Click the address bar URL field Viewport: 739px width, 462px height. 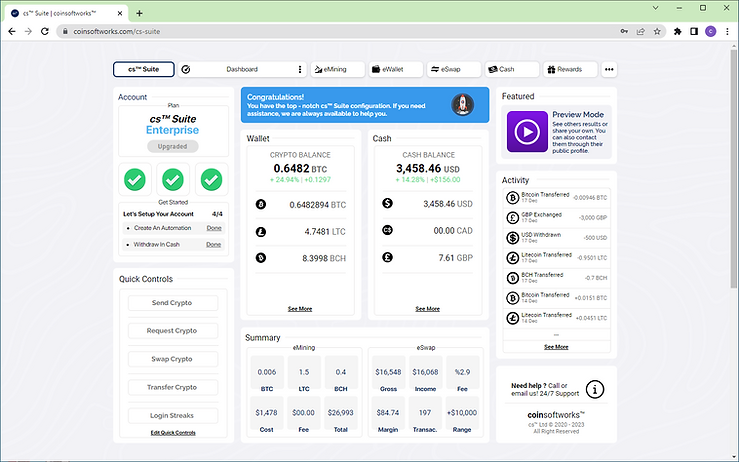339,32
